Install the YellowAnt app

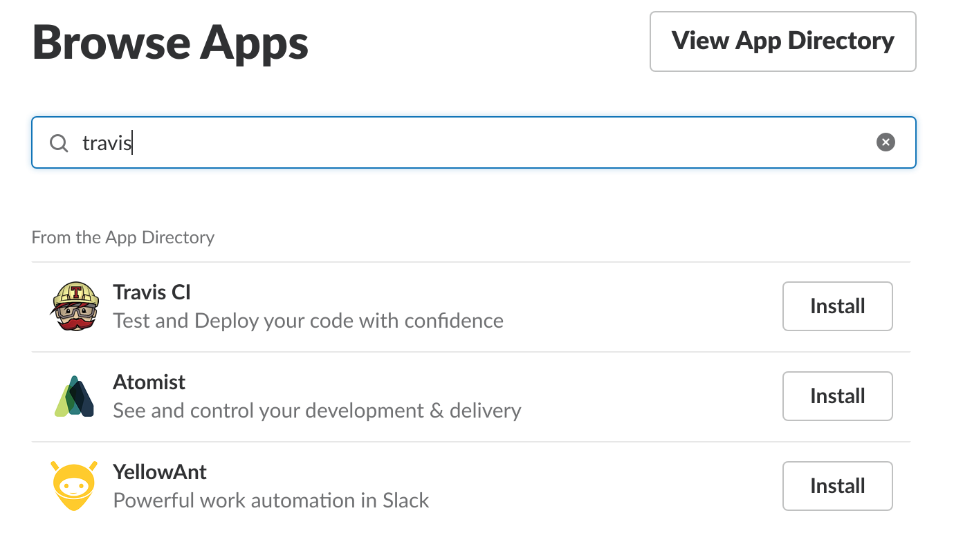pos(837,485)
